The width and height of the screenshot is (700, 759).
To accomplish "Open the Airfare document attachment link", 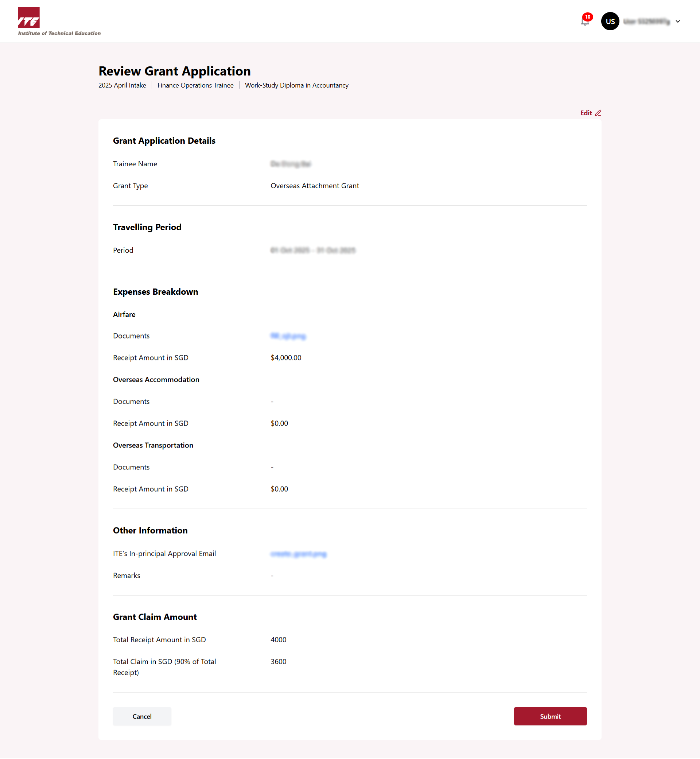I will (x=288, y=336).
